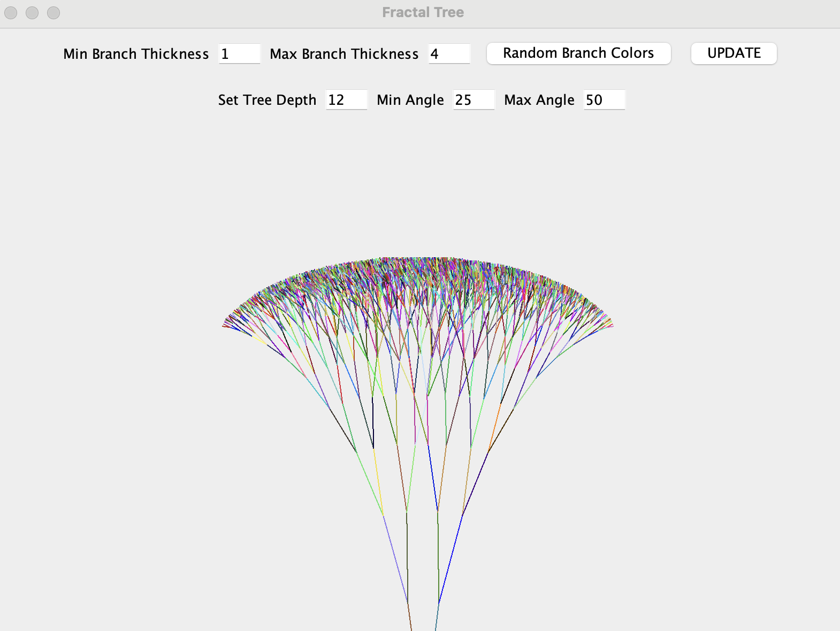Click the Fractal Tree window title
This screenshot has width=840, height=631.
pyautogui.click(x=423, y=12)
